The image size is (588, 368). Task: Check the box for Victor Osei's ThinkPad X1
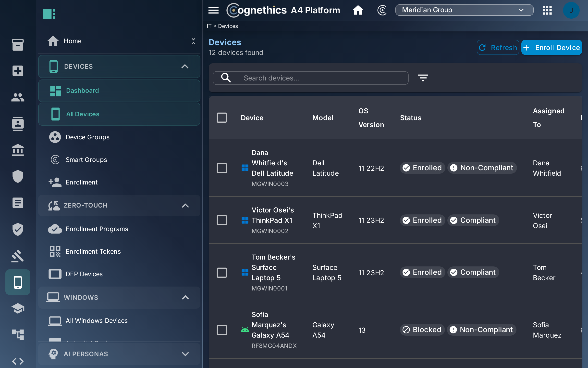(222, 220)
